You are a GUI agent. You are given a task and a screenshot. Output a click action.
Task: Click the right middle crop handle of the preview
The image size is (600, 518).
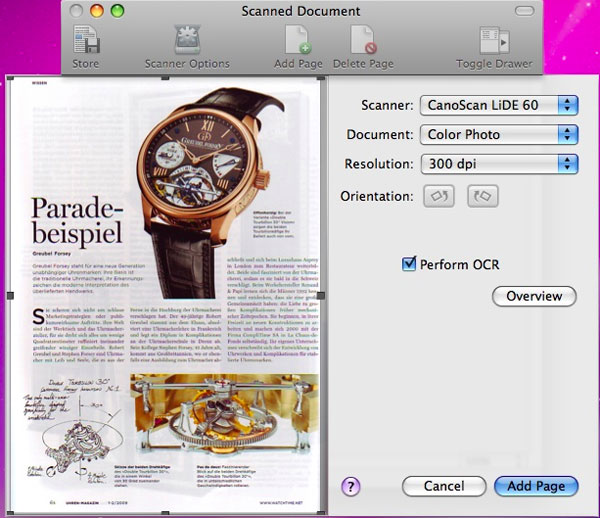(x=321, y=295)
